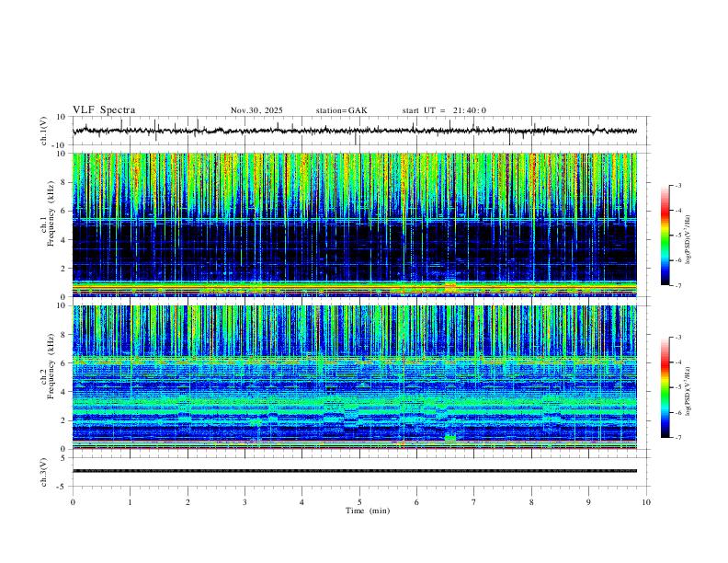The image size is (728, 563).
Task: Click the "-5" tick on ch.2 colorbar
Action: click(x=677, y=387)
